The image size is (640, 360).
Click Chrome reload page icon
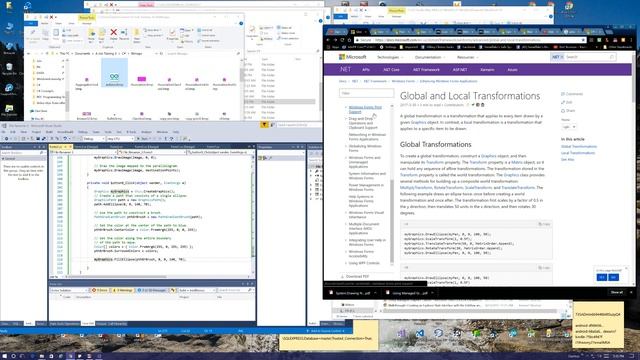(x=342, y=40)
